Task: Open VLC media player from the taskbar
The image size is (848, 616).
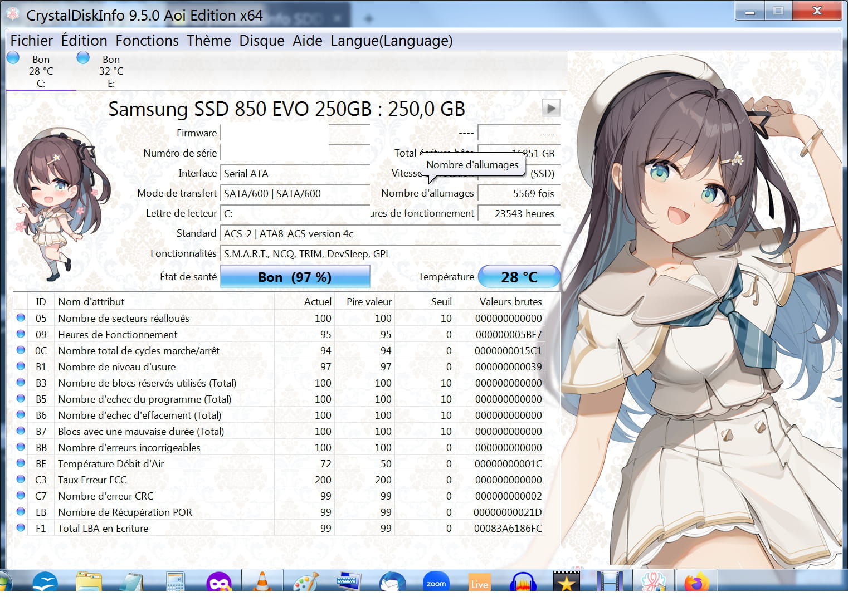Action: pyautogui.click(x=262, y=581)
